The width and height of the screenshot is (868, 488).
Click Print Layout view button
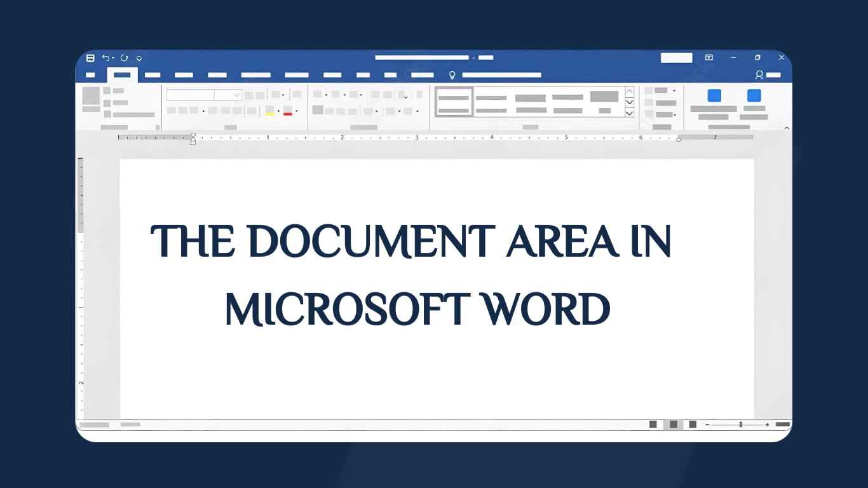672,424
